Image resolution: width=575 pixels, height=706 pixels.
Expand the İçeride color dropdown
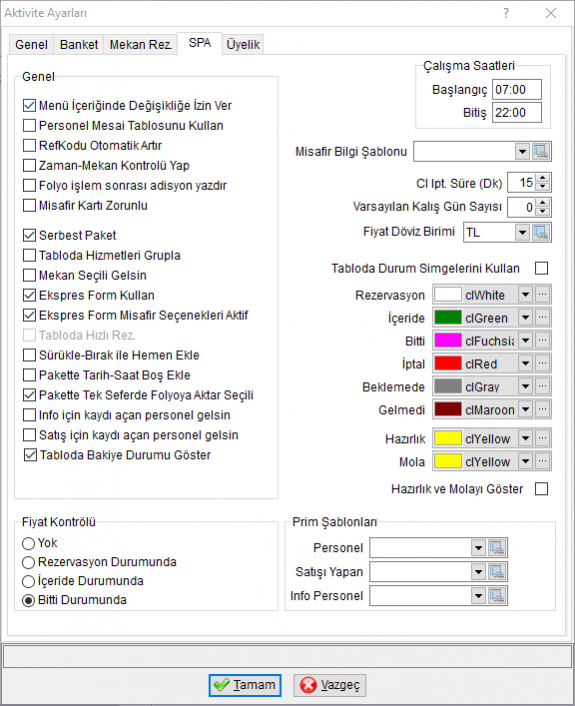pyautogui.click(x=525, y=318)
